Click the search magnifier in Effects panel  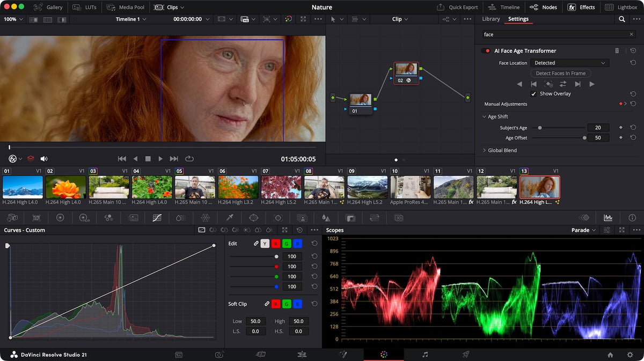click(622, 19)
